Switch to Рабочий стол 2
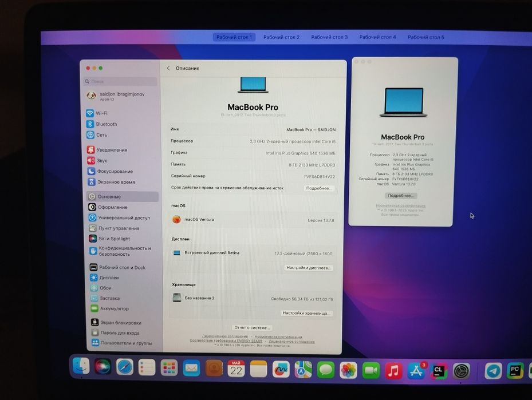The image size is (532, 400). (281, 37)
